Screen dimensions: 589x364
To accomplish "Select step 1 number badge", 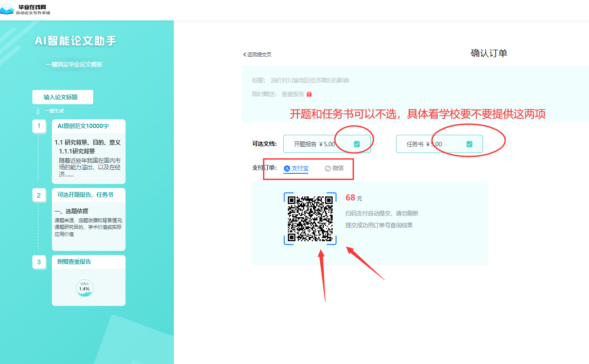I will 39,126.
